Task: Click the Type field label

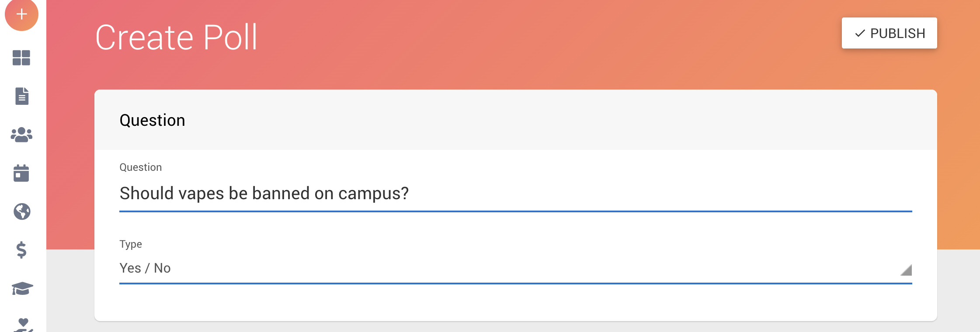Action: 131,244
